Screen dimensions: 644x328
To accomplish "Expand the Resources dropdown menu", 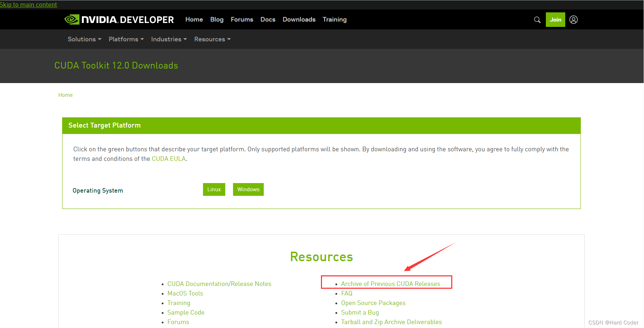I will coord(213,39).
